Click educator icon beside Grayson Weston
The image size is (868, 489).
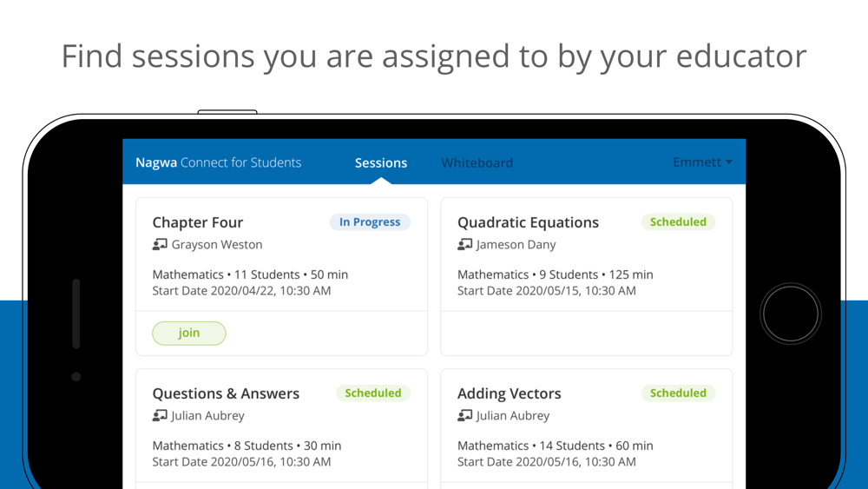click(x=160, y=244)
